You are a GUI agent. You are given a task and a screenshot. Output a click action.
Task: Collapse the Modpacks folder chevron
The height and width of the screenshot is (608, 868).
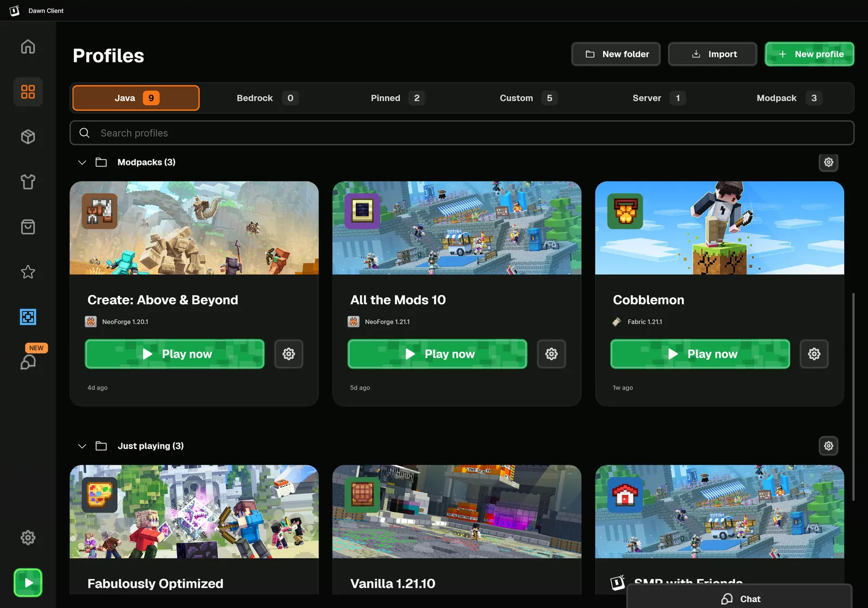[x=82, y=162]
